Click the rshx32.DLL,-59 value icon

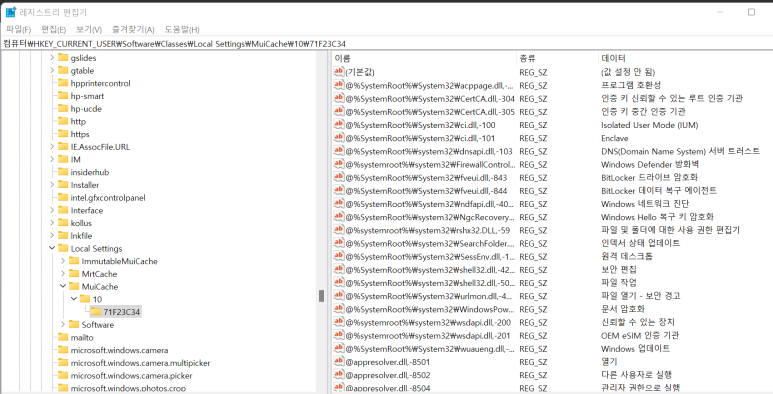point(339,230)
